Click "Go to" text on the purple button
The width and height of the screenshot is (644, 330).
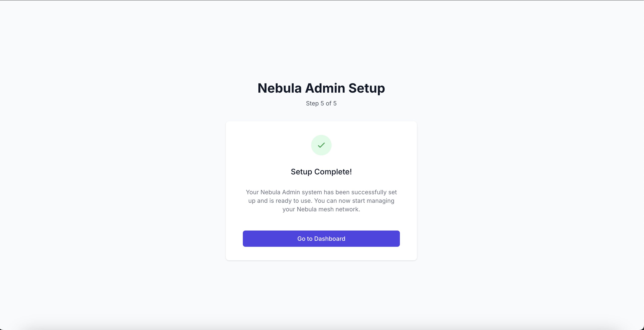point(305,239)
